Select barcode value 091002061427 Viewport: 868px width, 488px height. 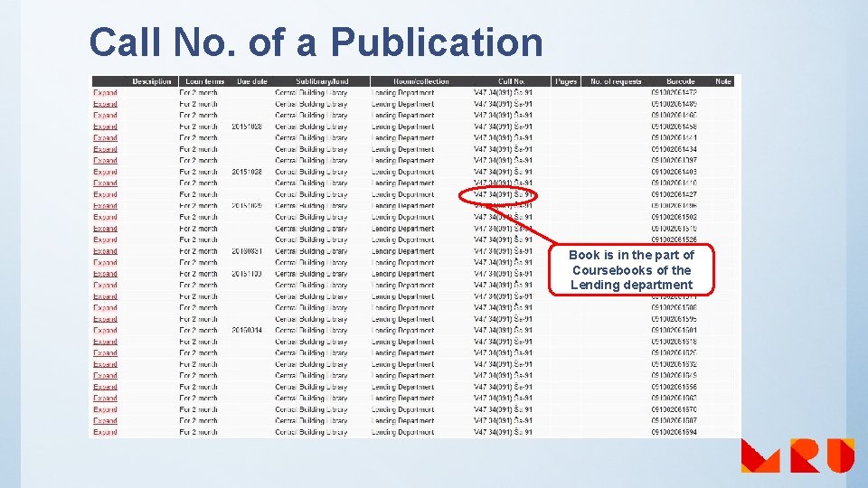[674, 195]
